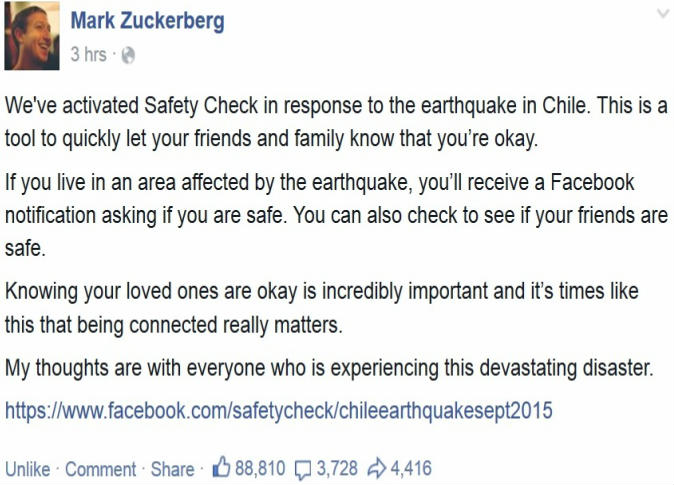Viewport: 674px width, 485px height.
Task: Open the post options chevron menu
Action: [x=661, y=15]
